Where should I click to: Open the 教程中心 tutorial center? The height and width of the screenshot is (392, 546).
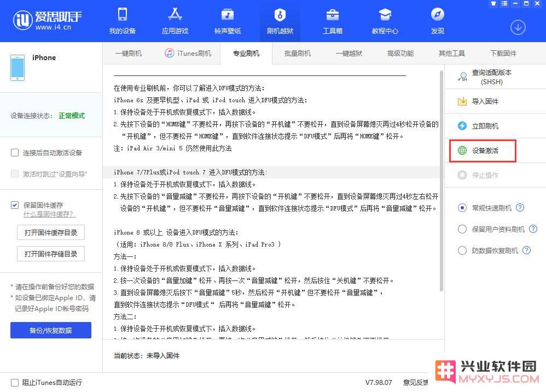tap(385, 21)
